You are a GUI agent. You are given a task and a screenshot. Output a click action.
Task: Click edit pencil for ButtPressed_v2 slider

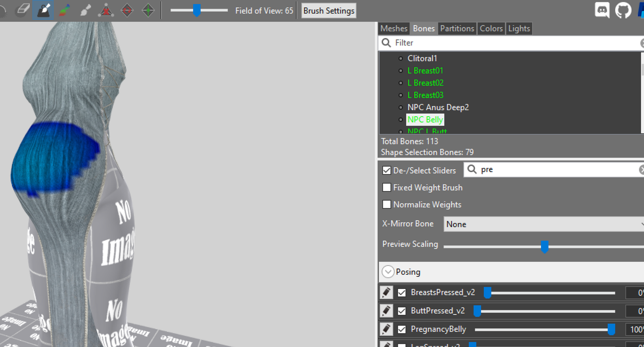(386, 311)
